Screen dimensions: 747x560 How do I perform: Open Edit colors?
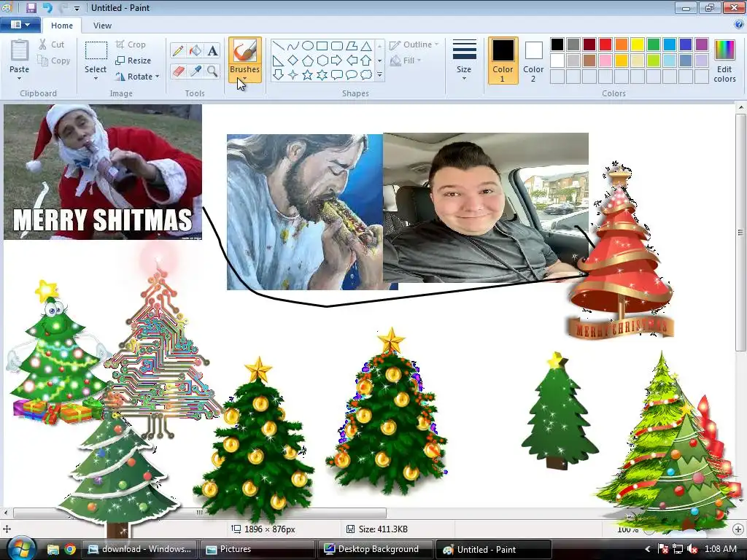724,61
